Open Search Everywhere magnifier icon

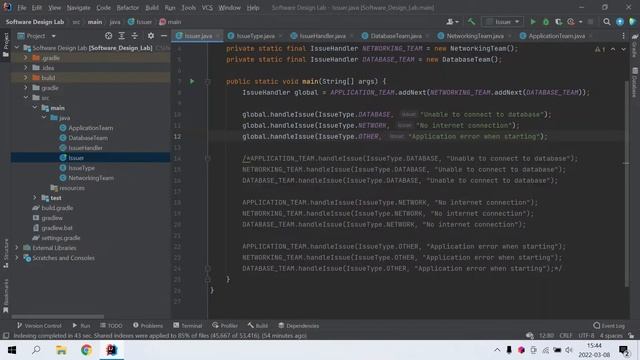pos(607,22)
